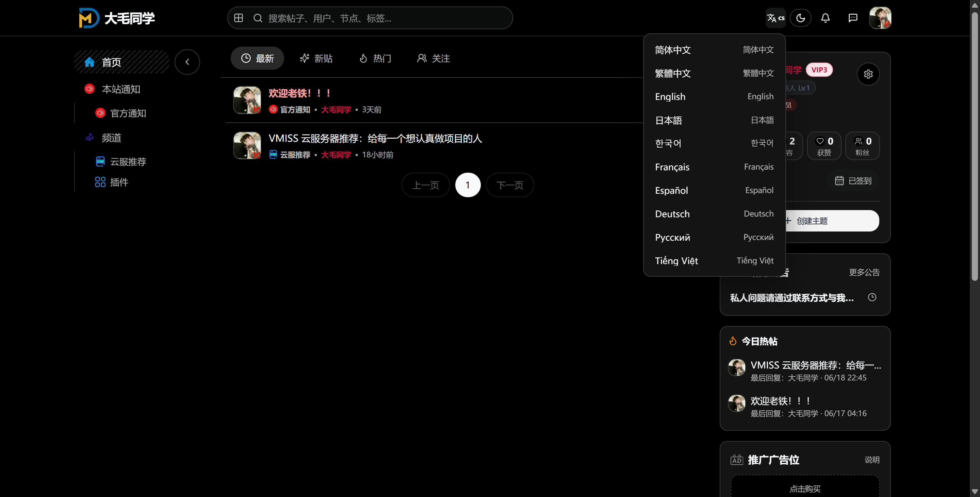Click the 获赞 likes stat card
The image size is (980, 497).
pyautogui.click(x=824, y=146)
